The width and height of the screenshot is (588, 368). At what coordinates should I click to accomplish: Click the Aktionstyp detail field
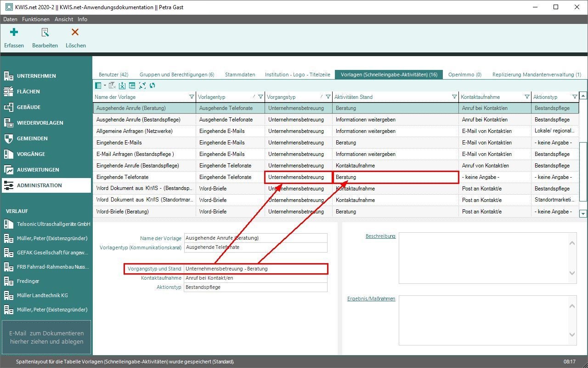[255, 287]
